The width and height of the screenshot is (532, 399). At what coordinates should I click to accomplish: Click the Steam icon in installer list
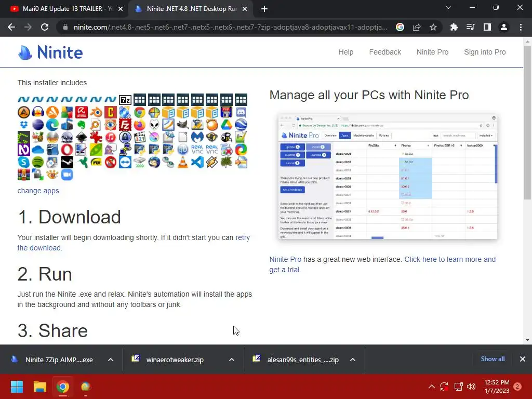pyautogui.click(x=67, y=162)
